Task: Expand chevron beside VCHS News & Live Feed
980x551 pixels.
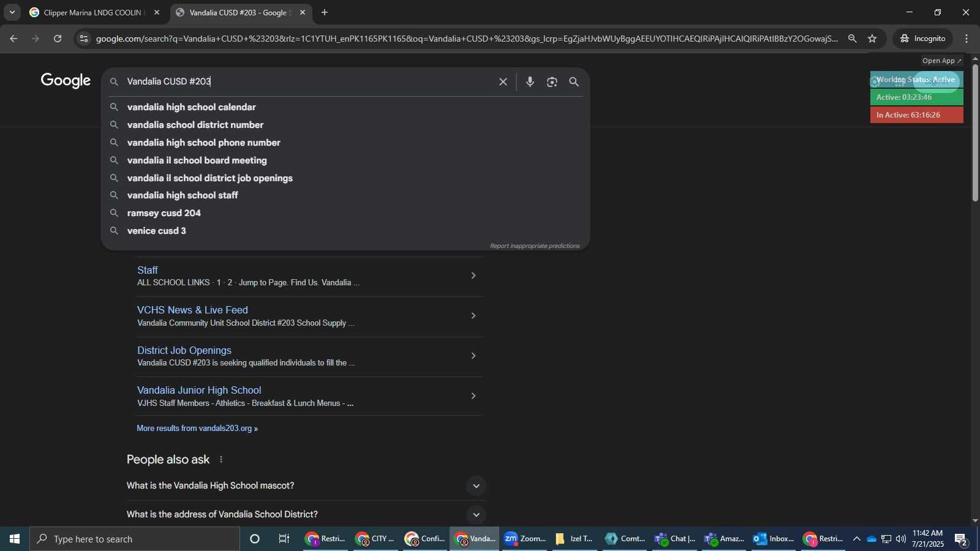Action: pos(473,316)
